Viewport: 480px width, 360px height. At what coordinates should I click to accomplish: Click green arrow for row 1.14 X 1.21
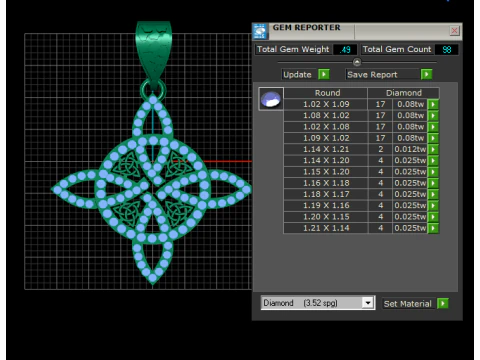pyautogui.click(x=433, y=149)
